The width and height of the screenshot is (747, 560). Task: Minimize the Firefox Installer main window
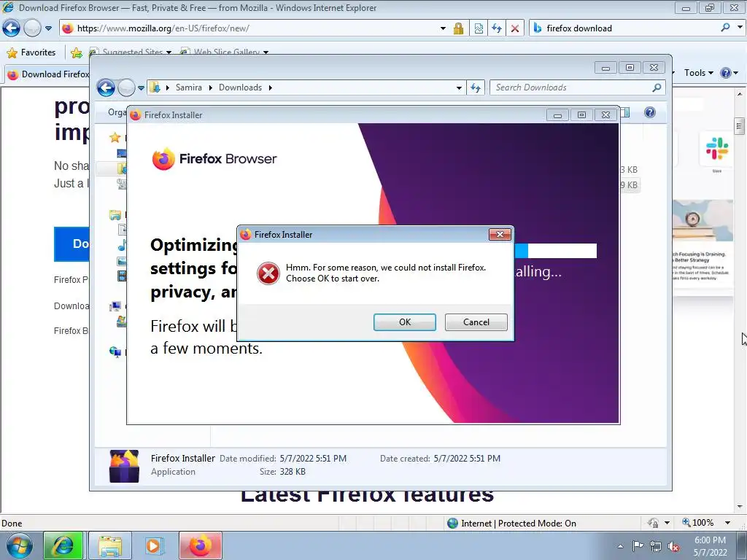click(557, 114)
